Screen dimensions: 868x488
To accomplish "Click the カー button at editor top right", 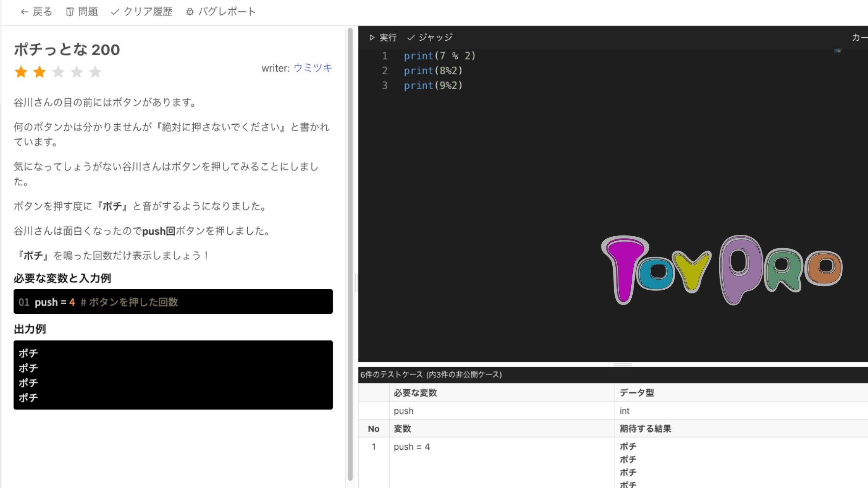I will coord(859,37).
